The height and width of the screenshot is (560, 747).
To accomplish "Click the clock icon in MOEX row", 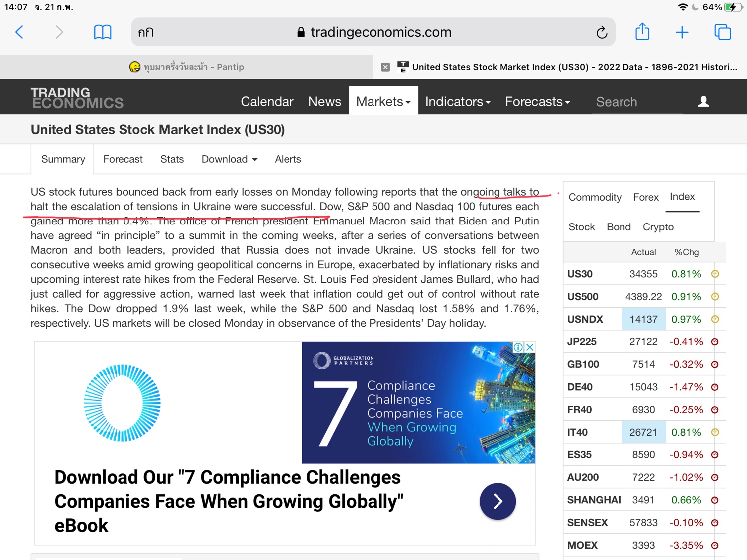I will pyautogui.click(x=715, y=545).
